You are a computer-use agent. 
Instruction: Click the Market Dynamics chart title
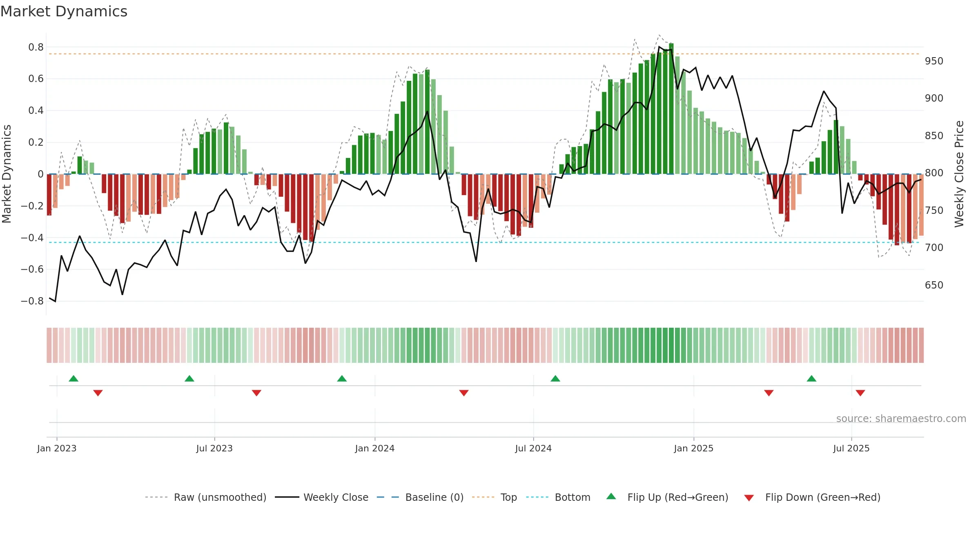[x=64, y=11]
